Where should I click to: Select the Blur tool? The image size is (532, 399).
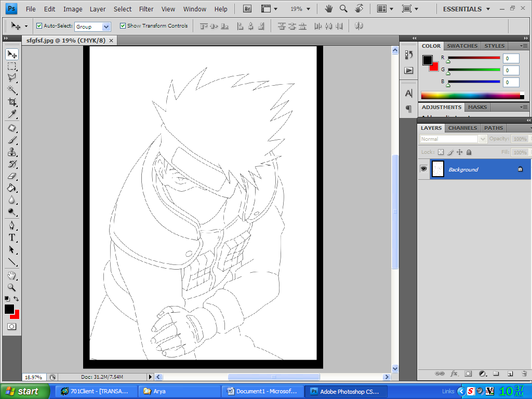pyautogui.click(x=12, y=200)
